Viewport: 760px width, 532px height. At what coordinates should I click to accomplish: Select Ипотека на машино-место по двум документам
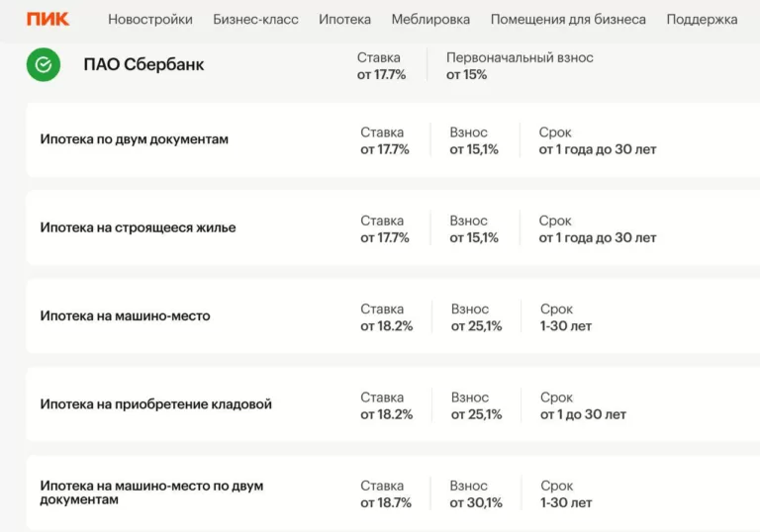click(151, 492)
